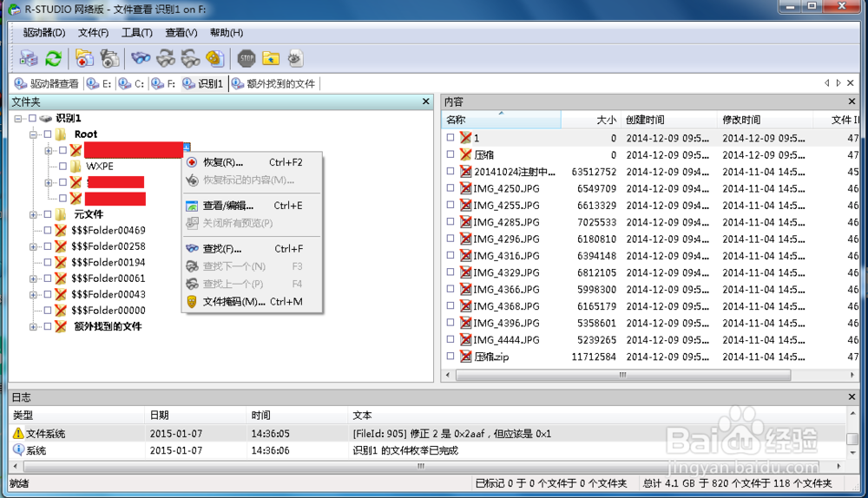Open the 查看(V) menu
868x498 pixels.
[x=181, y=33]
